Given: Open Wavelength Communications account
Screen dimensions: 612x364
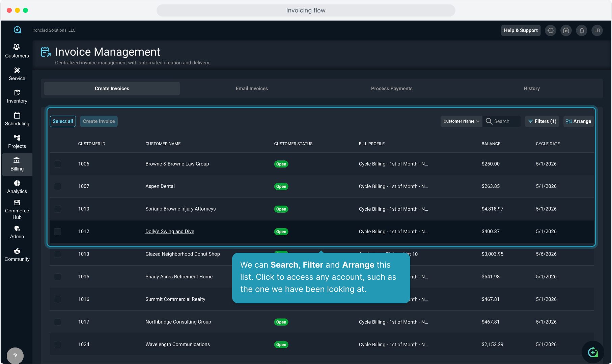Looking at the screenshot, I should [x=177, y=344].
